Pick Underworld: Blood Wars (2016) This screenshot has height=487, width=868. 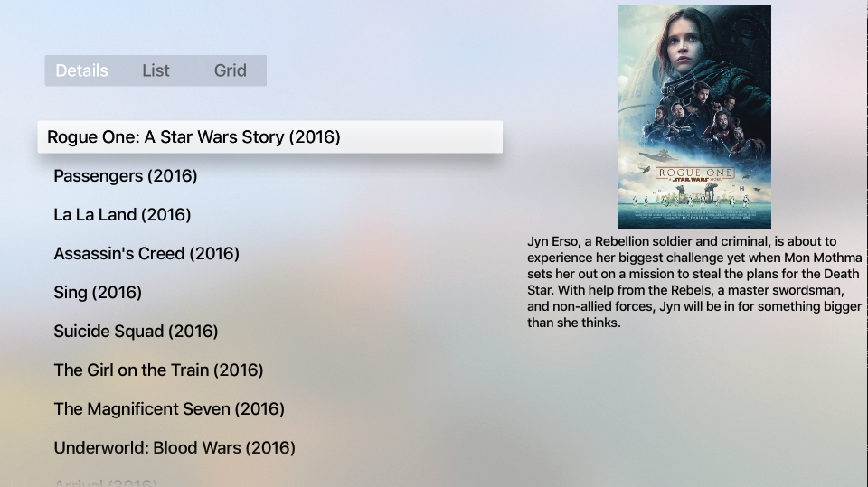tap(175, 448)
